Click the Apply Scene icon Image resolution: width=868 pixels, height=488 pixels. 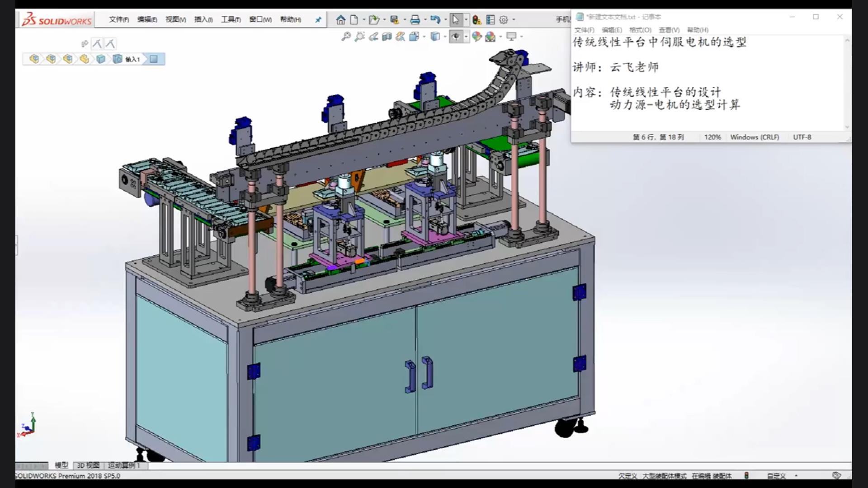tap(491, 37)
